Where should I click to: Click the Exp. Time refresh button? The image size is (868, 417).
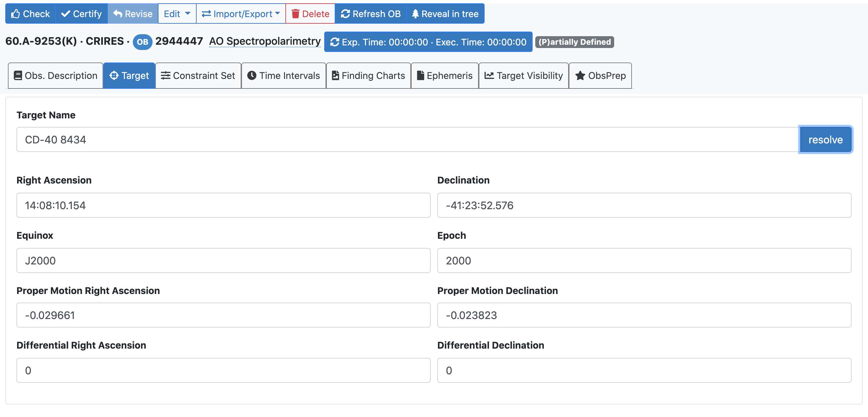pyautogui.click(x=428, y=42)
